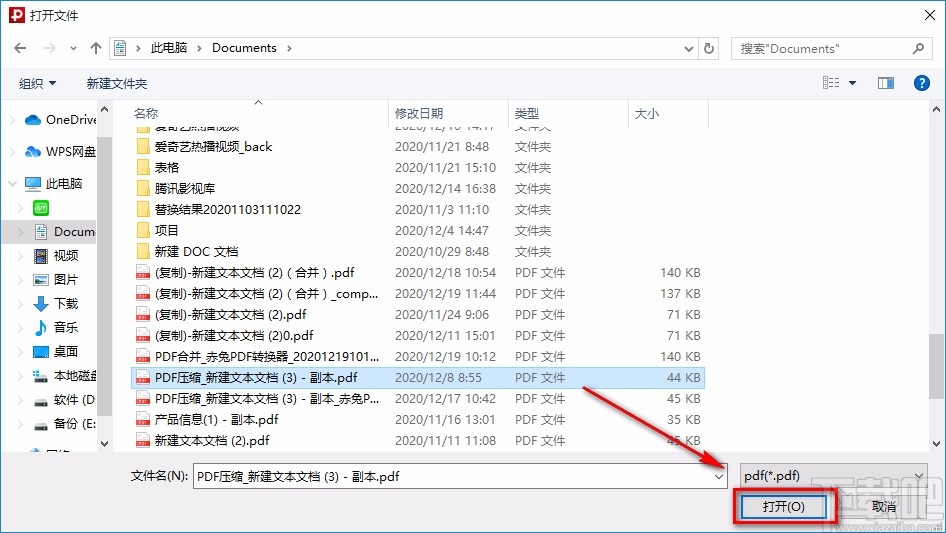Click the search magnifier icon
This screenshot has width=946, height=533.
pos(918,48)
